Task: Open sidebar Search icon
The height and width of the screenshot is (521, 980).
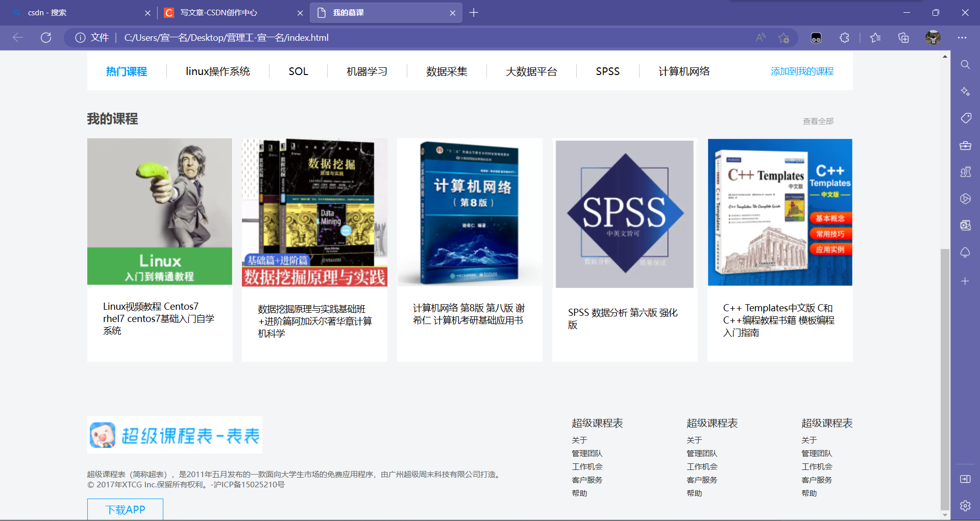Action: point(965,65)
